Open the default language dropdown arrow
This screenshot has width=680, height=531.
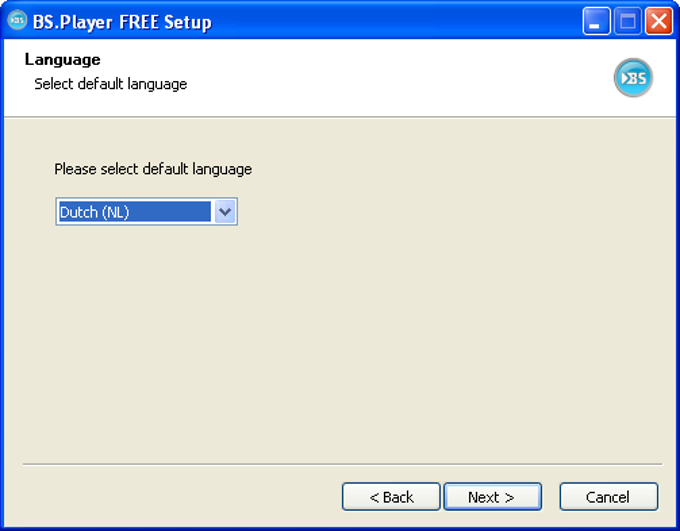pyautogui.click(x=225, y=212)
